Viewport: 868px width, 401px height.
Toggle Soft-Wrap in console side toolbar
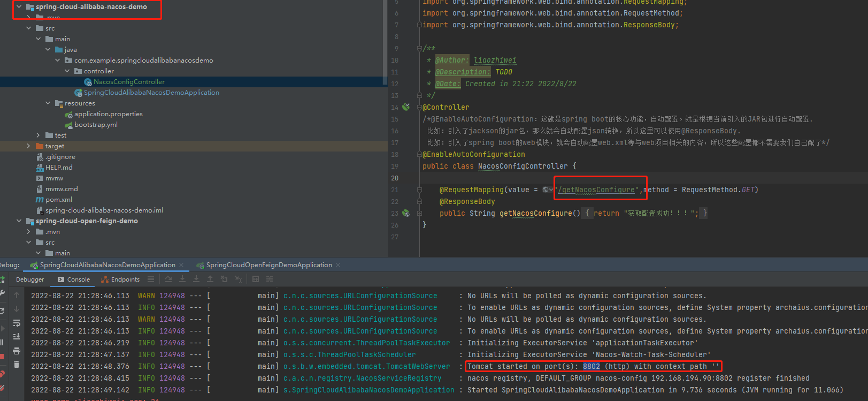[x=17, y=323]
